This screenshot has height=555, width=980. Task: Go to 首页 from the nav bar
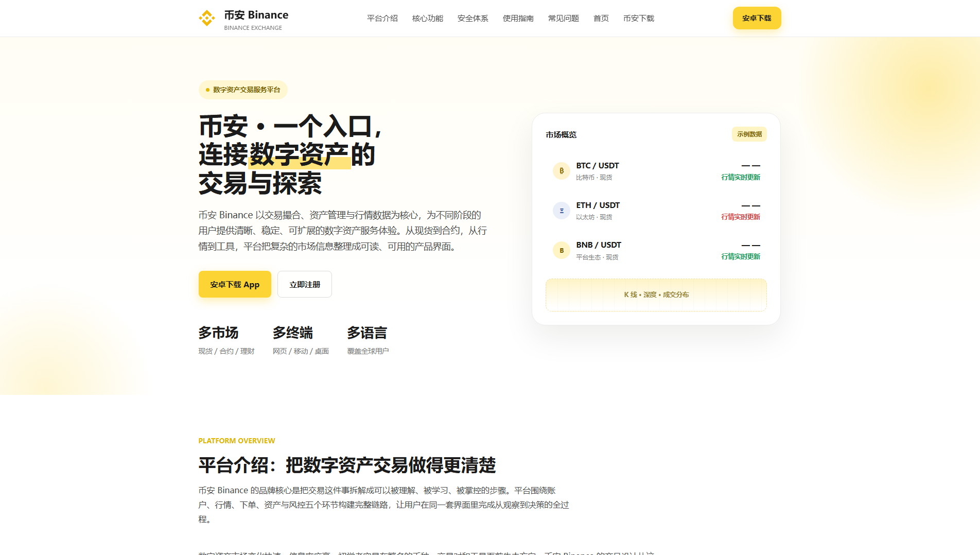[x=601, y=19]
